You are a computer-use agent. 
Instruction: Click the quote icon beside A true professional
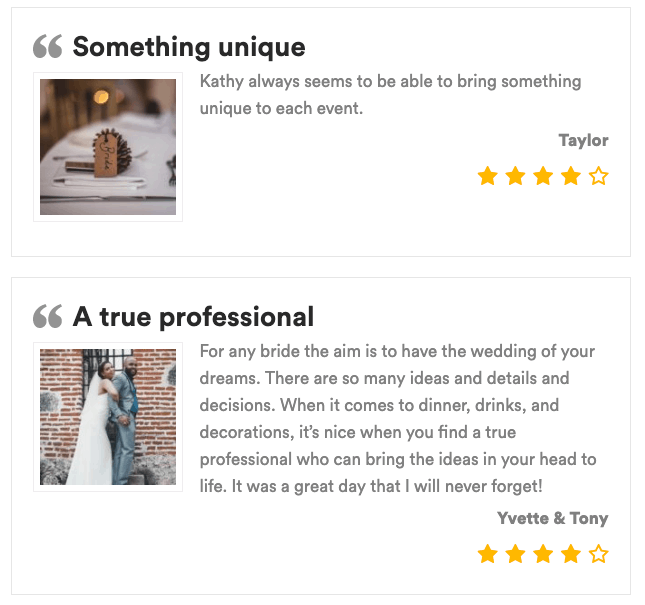[x=47, y=317]
